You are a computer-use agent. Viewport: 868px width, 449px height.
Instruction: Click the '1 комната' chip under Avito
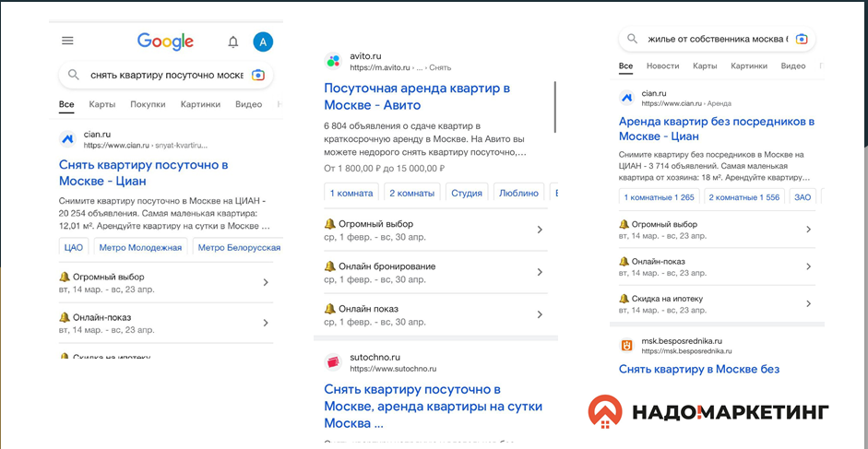coord(351,194)
